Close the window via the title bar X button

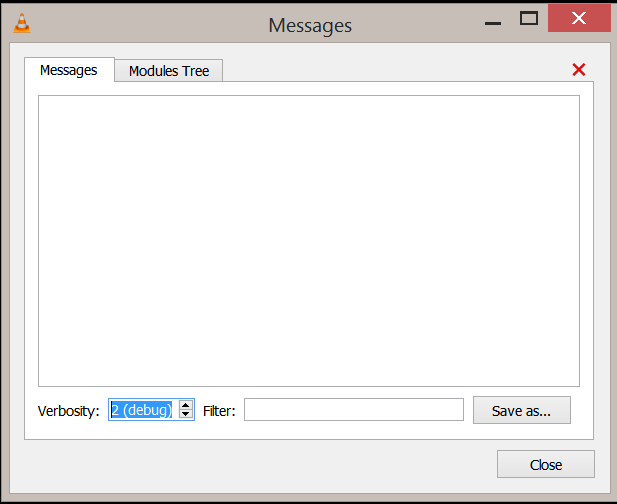click(x=579, y=18)
